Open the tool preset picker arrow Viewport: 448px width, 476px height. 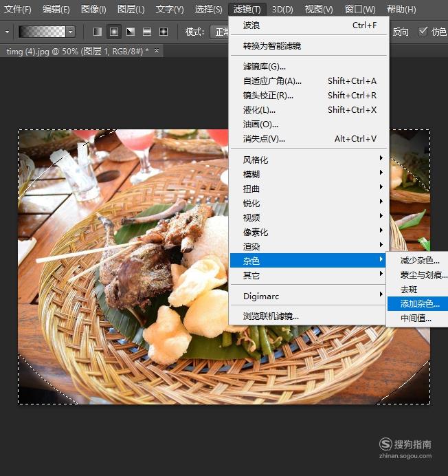[x=7, y=32]
